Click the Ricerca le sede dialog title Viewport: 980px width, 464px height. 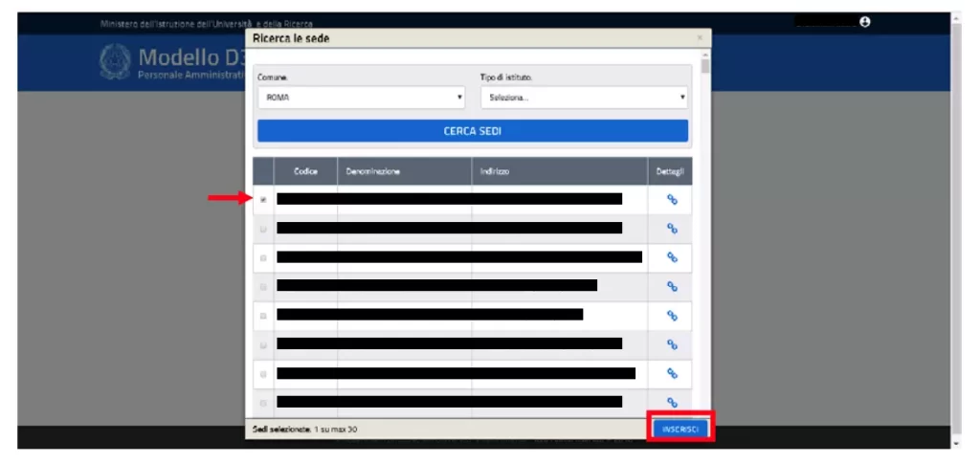(291, 38)
